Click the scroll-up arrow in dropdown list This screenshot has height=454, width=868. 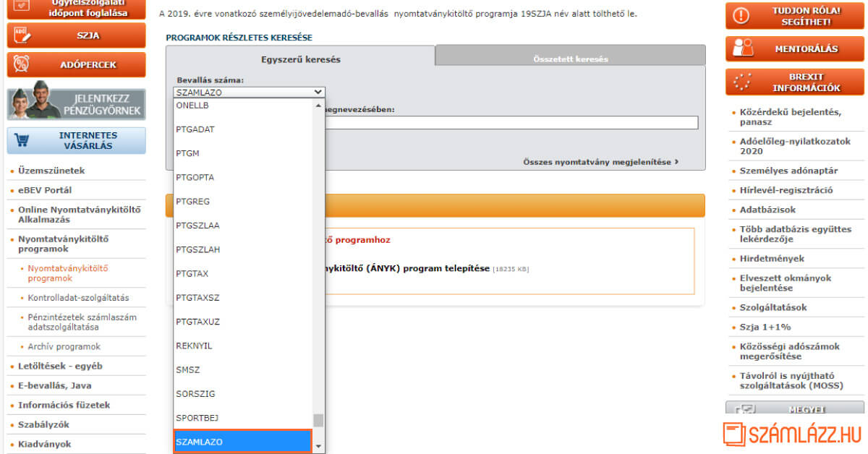(318, 106)
